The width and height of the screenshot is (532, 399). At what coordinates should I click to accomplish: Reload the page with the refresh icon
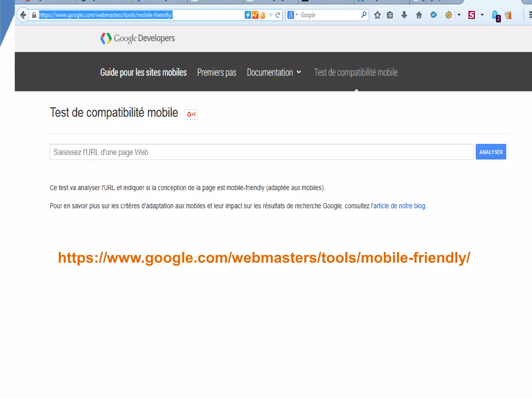pyautogui.click(x=278, y=15)
